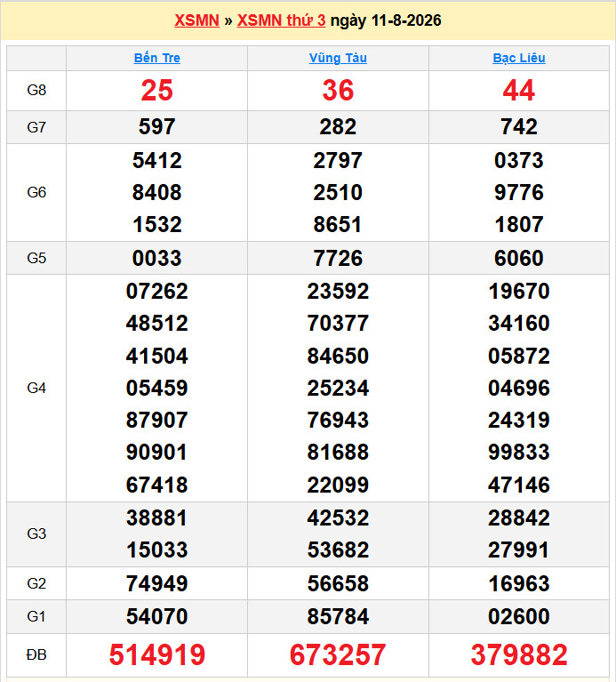Click G6 result 1532
The image size is (616, 682).
157,224
